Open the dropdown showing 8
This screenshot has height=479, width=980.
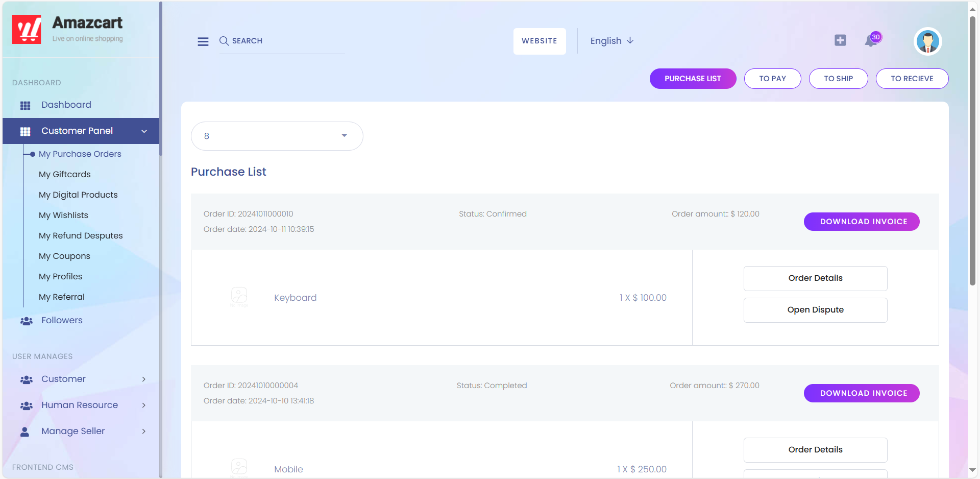point(277,136)
